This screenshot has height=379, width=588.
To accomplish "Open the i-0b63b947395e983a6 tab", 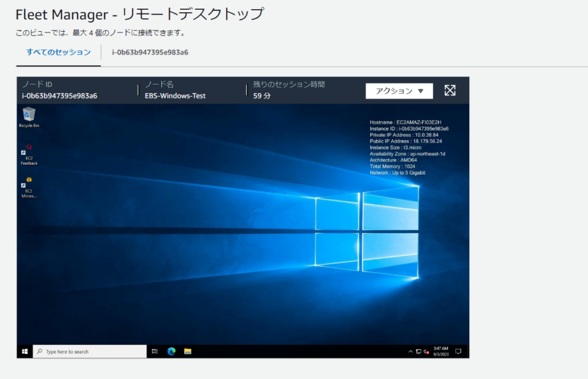I will 150,53.
